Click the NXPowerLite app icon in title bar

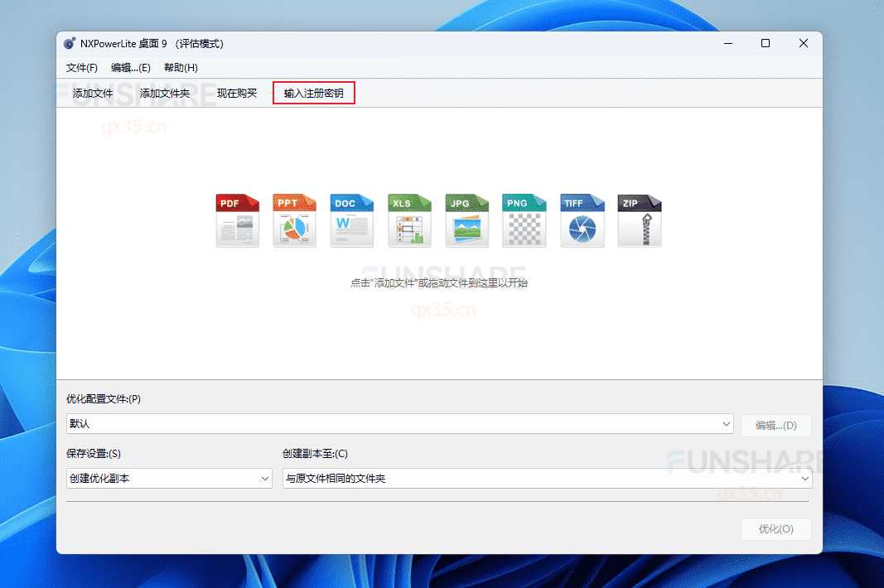coord(70,43)
